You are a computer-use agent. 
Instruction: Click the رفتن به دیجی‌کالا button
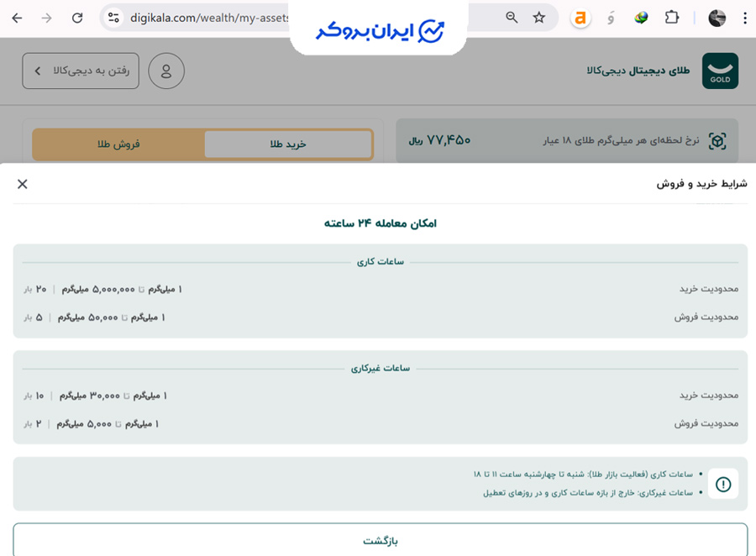[x=81, y=71]
